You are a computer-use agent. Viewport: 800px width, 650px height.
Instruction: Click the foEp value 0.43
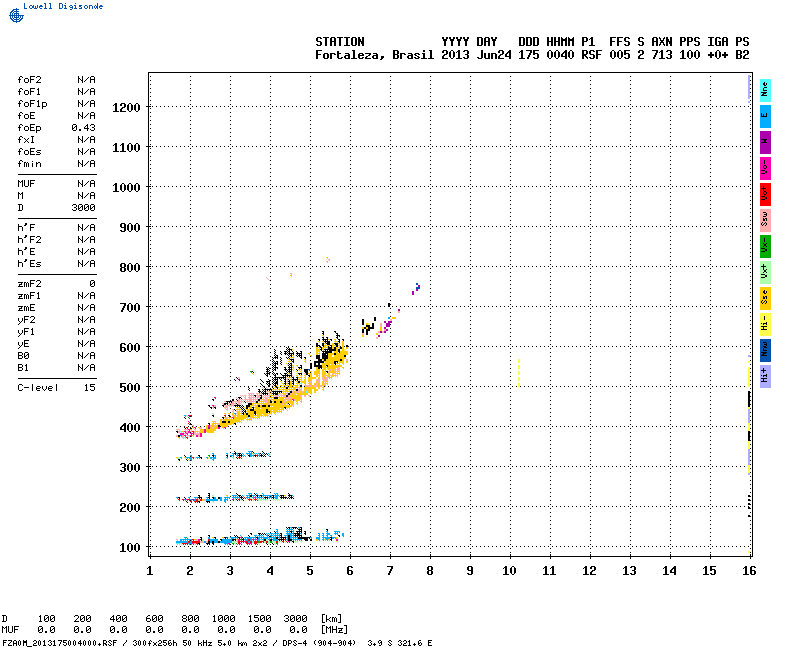(84, 128)
